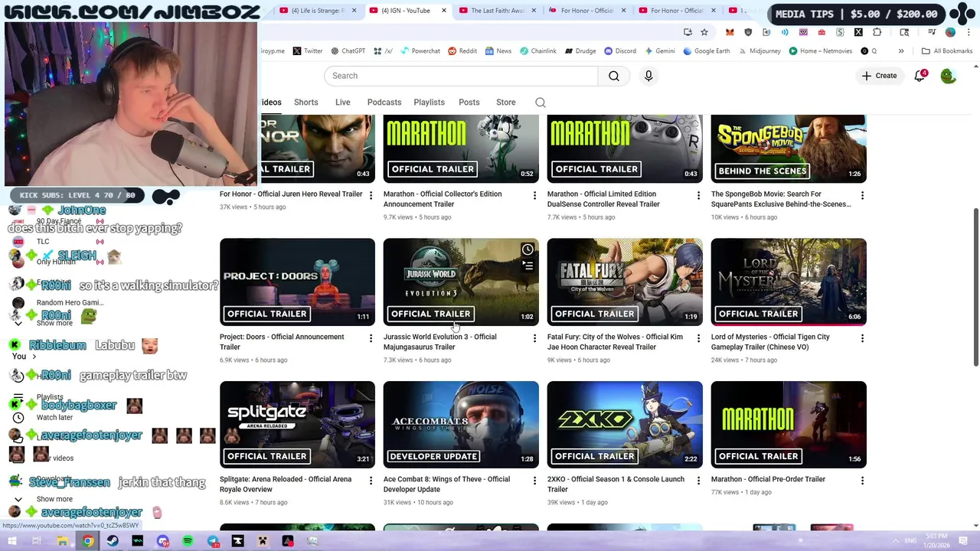Open Chainlink bookmark

[537, 51]
